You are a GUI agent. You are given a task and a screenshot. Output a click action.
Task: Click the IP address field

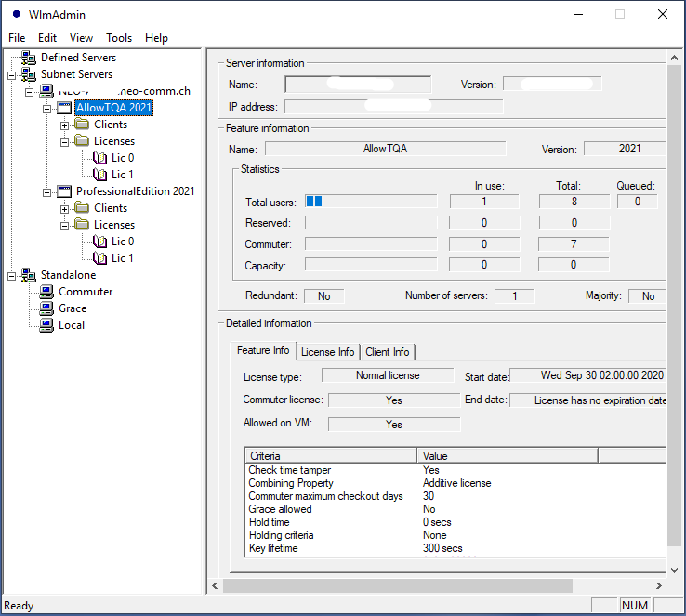394,106
